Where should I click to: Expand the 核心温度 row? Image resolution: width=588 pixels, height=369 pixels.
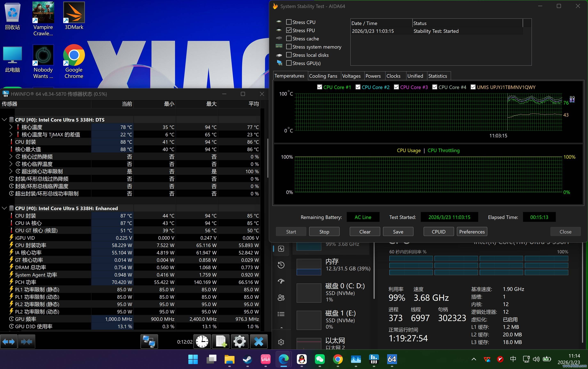pos(11,127)
